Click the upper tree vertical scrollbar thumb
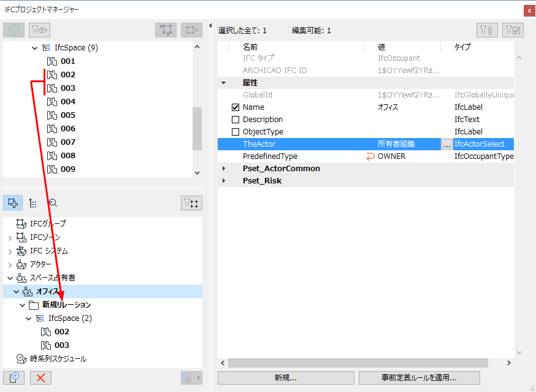Screen dimensions: 536x392 pyautogui.click(x=197, y=129)
